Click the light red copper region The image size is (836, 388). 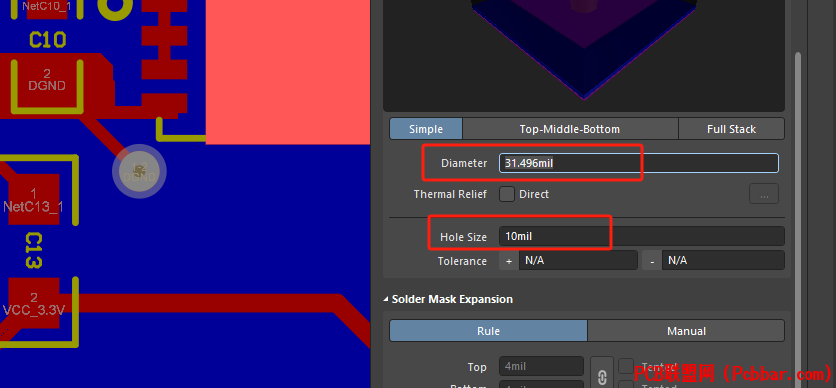point(288,72)
